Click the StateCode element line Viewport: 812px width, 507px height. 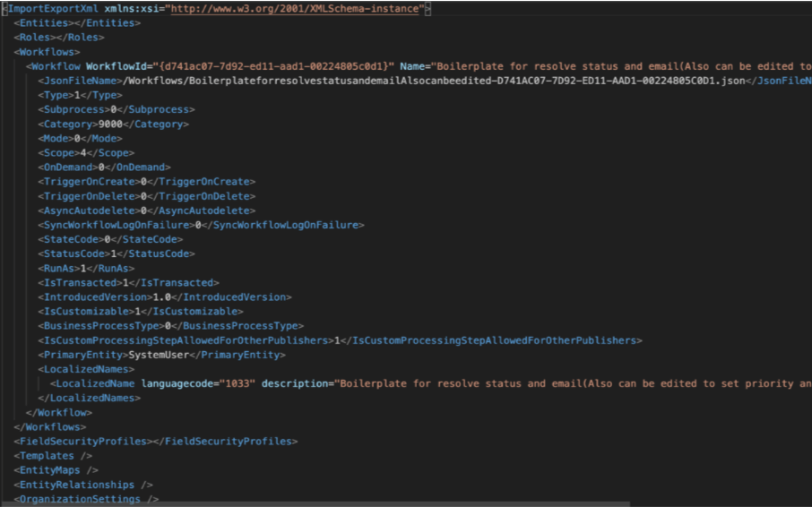[110, 239]
